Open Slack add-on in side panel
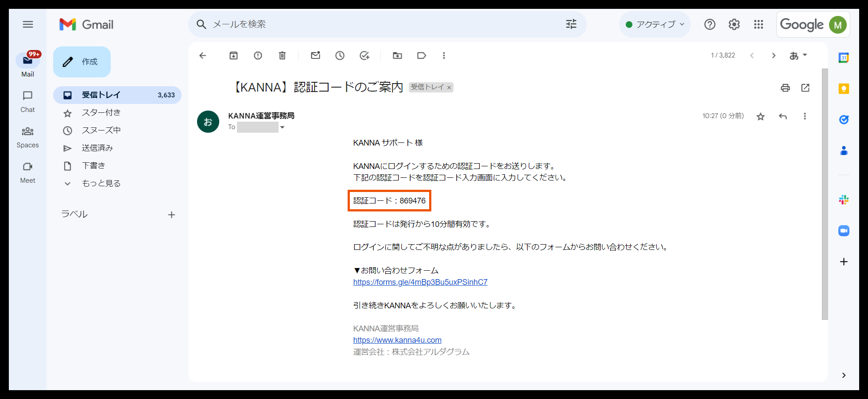 [x=844, y=199]
